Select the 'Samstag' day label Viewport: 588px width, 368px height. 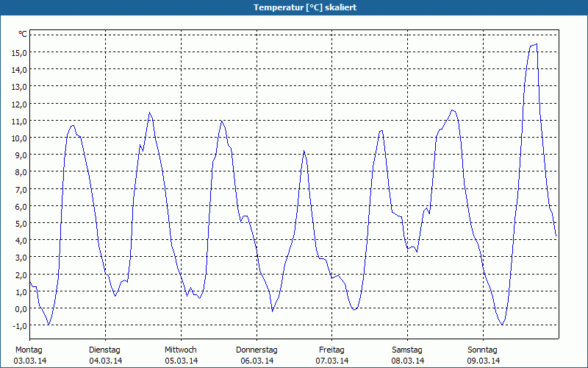pos(407,350)
